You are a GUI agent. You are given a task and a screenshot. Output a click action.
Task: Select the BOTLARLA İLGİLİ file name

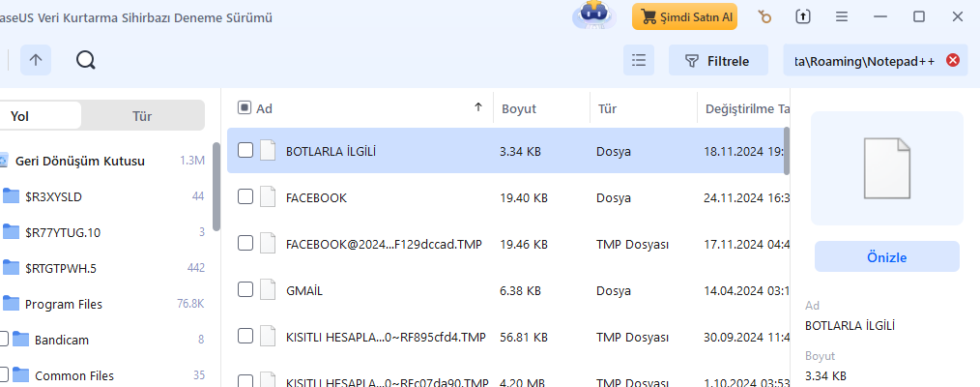point(331,151)
